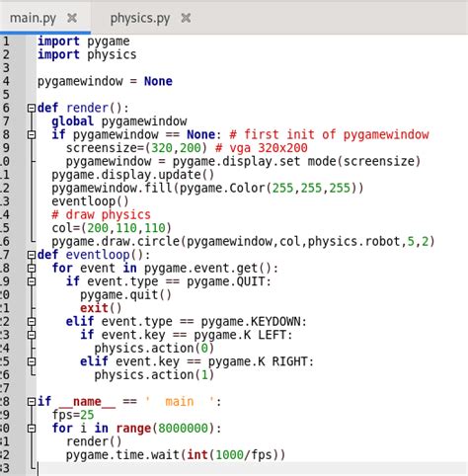This screenshot has width=468, height=476.
Task: Close the main.py tab
Action: (x=72, y=18)
